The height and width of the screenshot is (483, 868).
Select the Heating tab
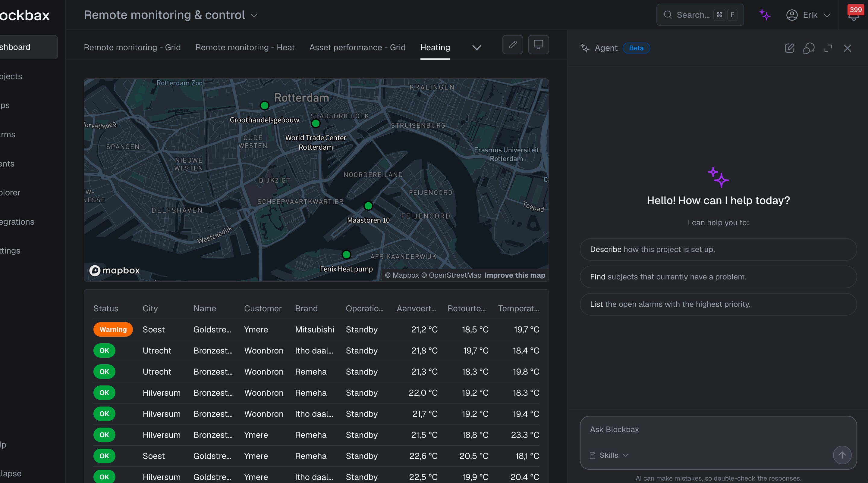[x=435, y=48]
